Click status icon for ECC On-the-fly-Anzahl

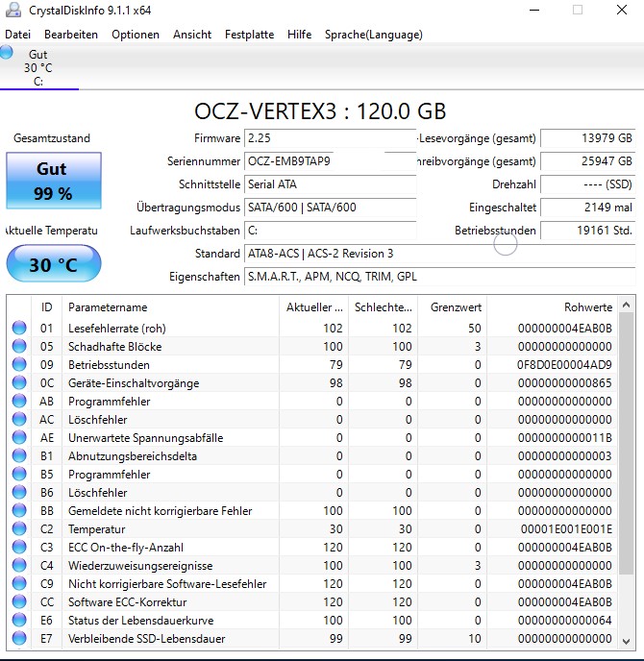click(19, 547)
